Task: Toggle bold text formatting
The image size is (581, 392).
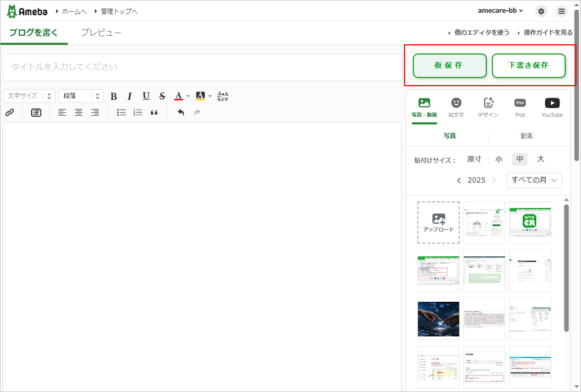Action: coord(113,96)
